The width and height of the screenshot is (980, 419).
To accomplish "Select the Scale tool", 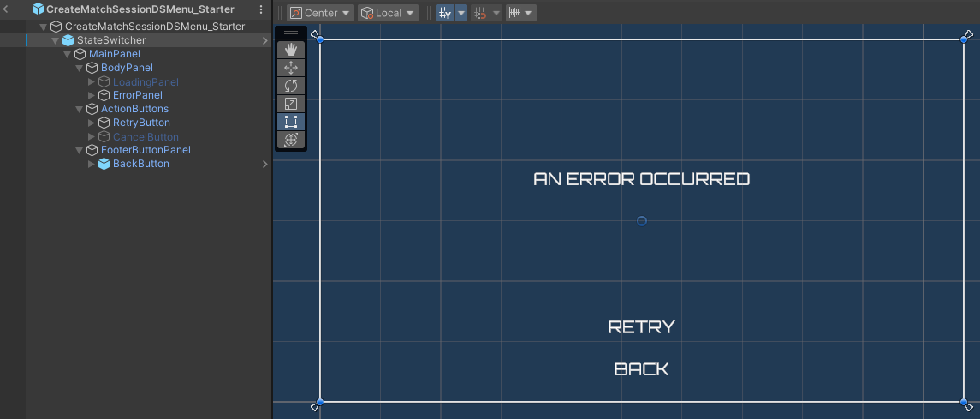I will [291, 104].
